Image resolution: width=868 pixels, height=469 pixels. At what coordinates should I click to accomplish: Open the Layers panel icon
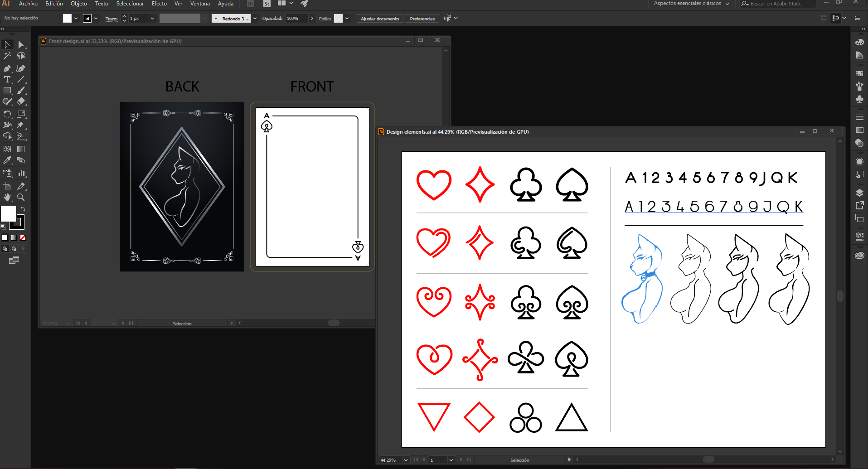click(859, 193)
